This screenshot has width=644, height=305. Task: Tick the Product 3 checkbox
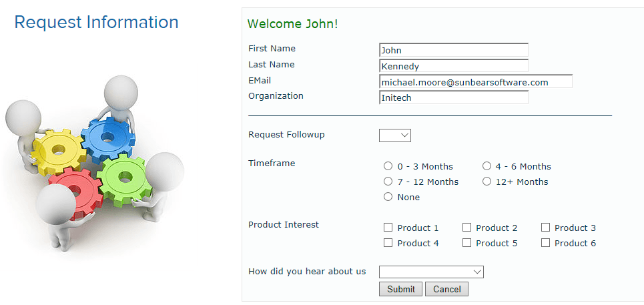[x=546, y=228]
